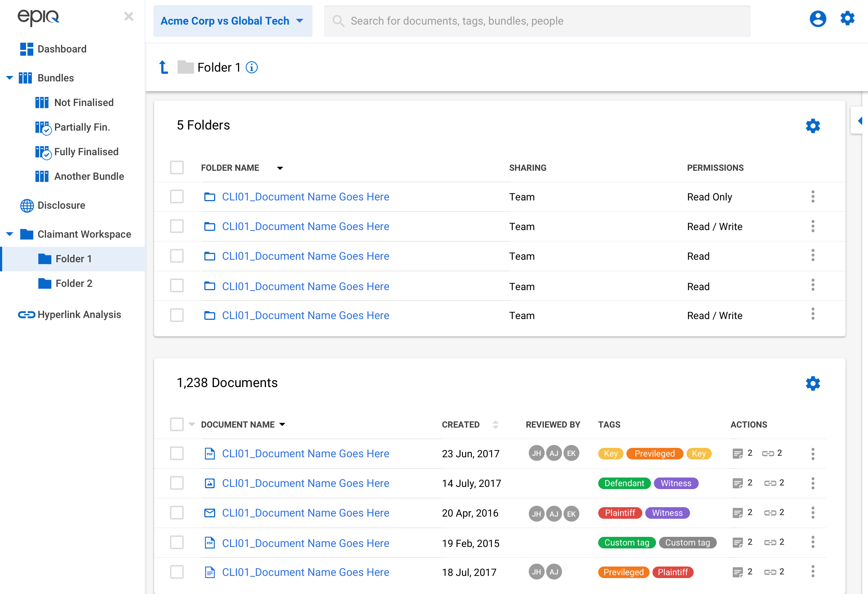Select checkbox for 20 Apr, 2016 document

(x=176, y=513)
